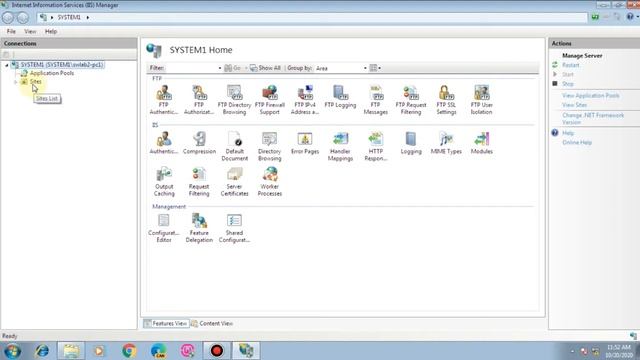The image size is (640, 360).
Task: Select SYSTEM1 server node in tree
Action: (x=62, y=65)
